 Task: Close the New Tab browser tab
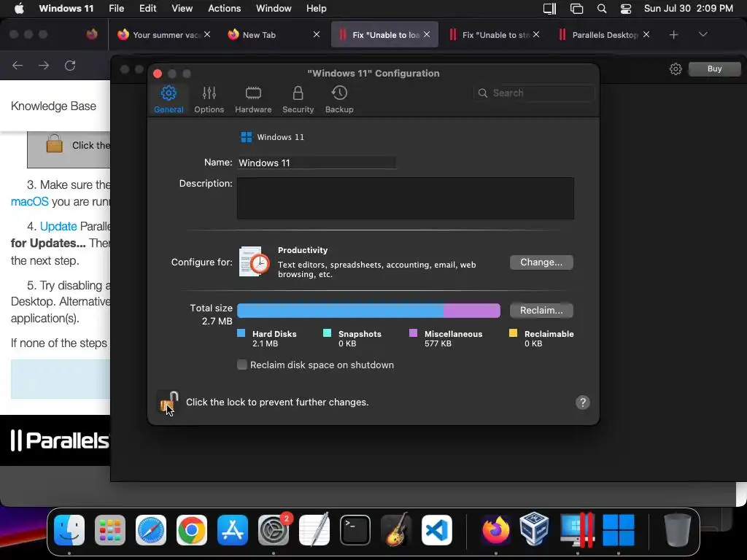317,35
